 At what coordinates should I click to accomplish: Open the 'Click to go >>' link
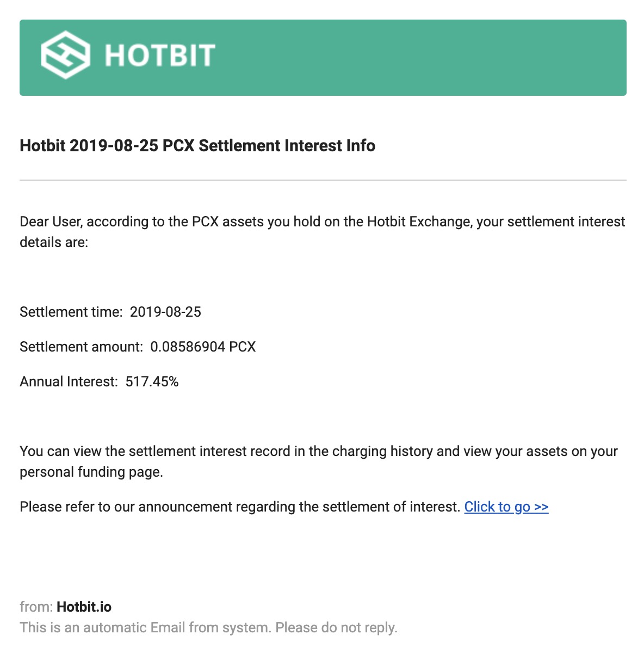506,507
